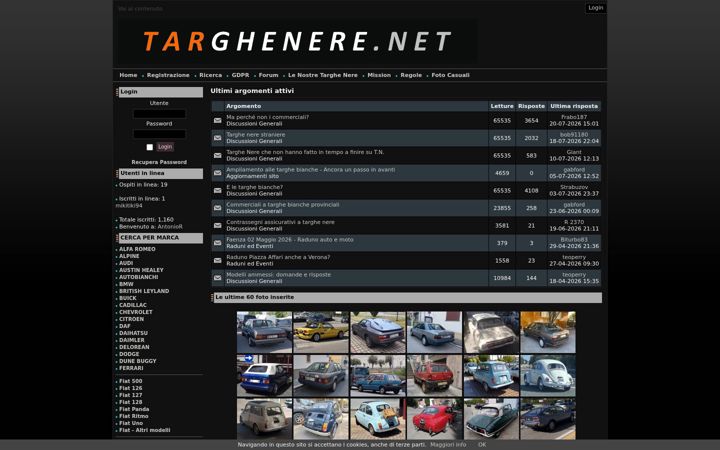Click envelope icon beside 'E le targhe bianche?'
Screen dimensions: 720x450
pyautogui.click(x=218, y=190)
